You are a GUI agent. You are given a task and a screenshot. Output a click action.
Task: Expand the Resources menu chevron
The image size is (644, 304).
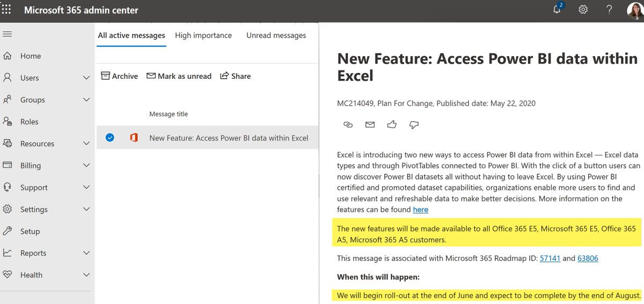pos(86,144)
